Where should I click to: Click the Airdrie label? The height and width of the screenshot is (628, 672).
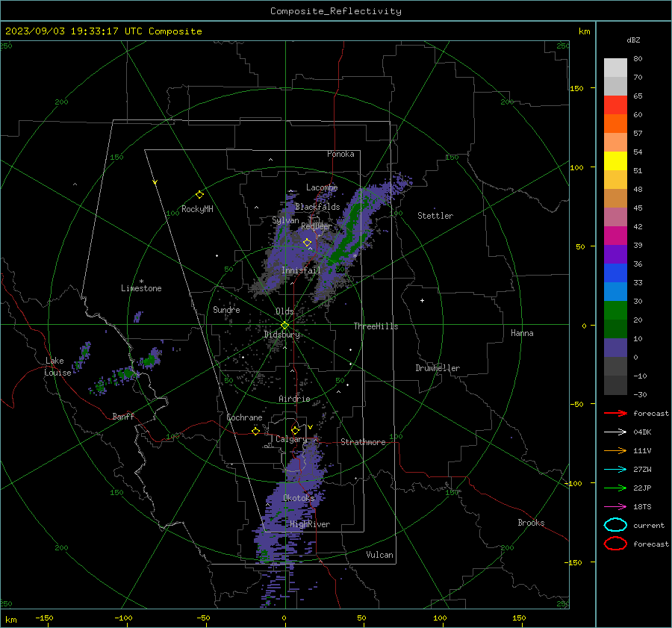(x=294, y=399)
